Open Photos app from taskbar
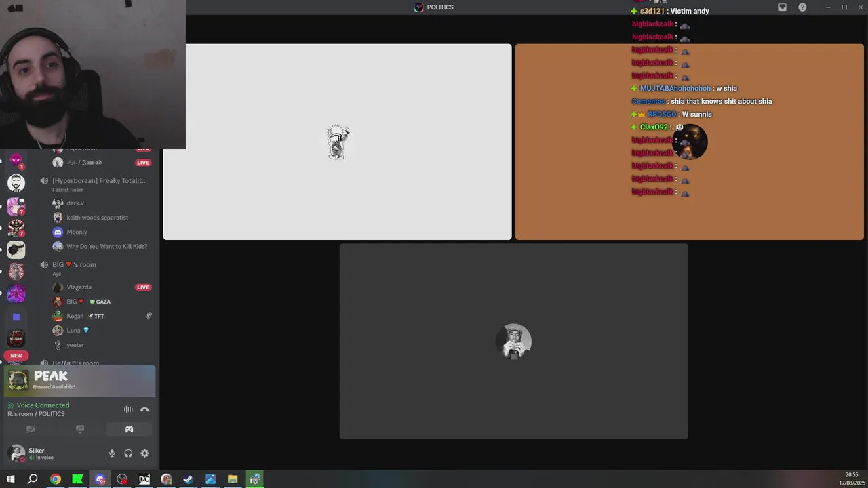868x488 pixels. click(x=210, y=479)
